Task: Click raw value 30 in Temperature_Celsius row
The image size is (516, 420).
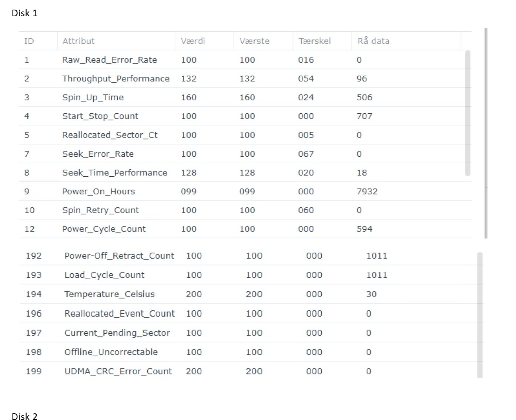Action: point(371,294)
